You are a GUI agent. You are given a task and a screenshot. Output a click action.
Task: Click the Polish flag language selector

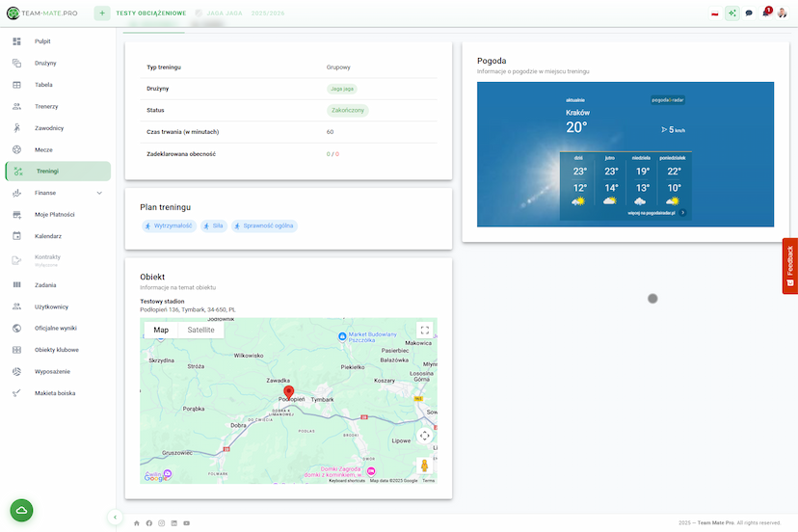715,13
